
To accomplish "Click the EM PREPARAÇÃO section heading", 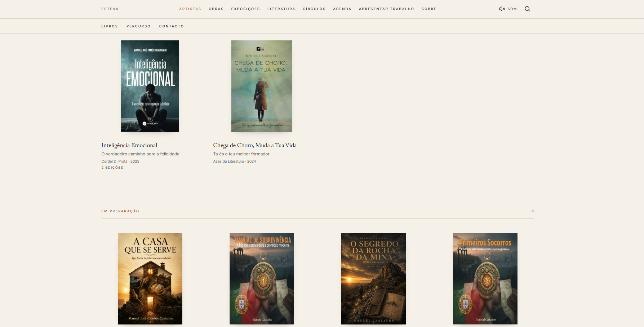I will (120, 211).
